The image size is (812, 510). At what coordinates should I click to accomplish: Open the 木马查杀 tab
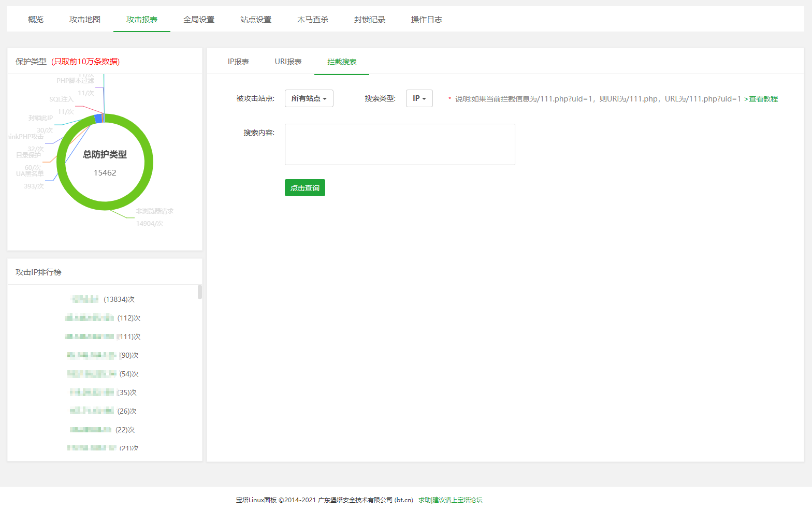coord(313,20)
